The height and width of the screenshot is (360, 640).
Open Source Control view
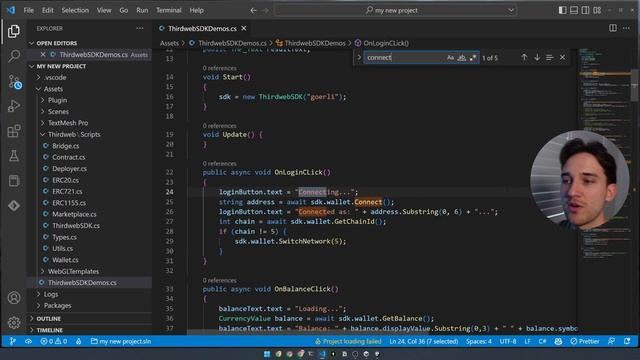pyautogui.click(x=14, y=82)
